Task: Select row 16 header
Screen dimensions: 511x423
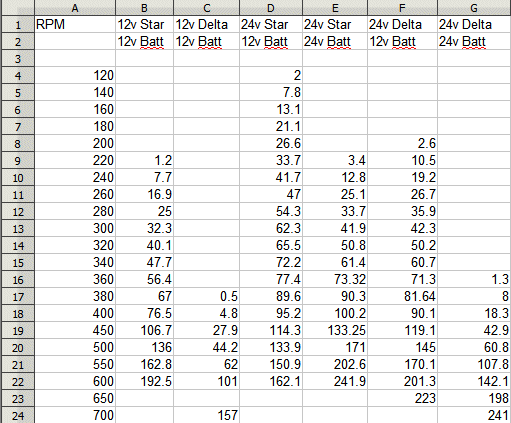Action: 18,279
